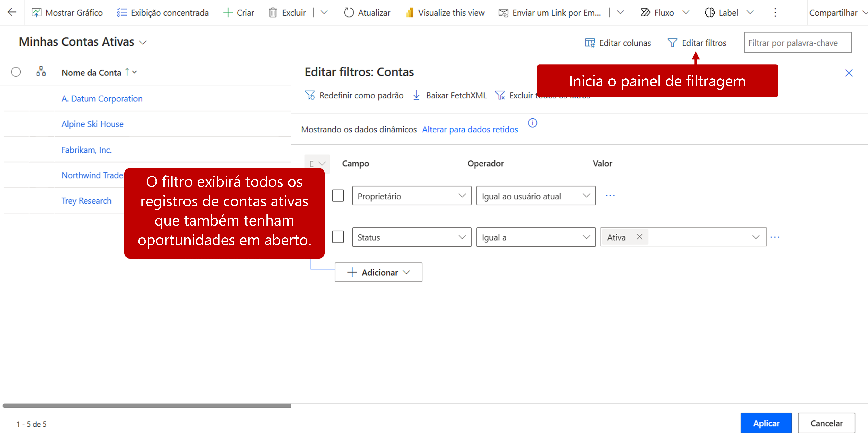Click the back arrow icon
This screenshot has height=436, width=868.
pyautogui.click(x=12, y=13)
